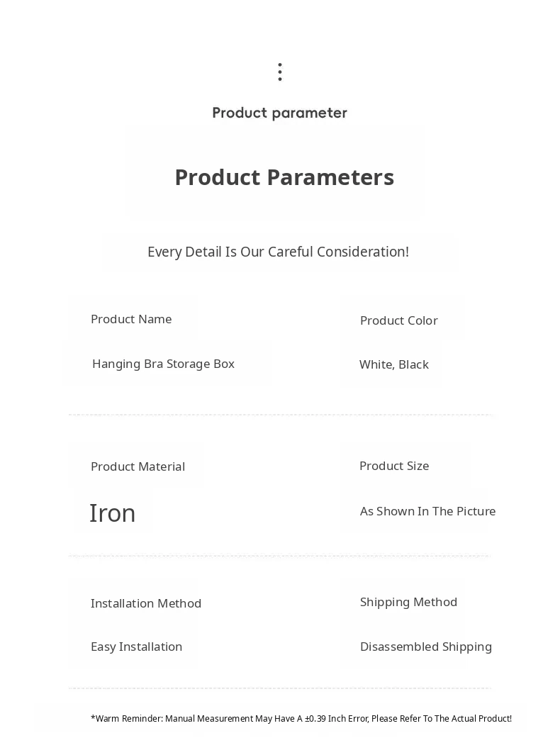Viewport: 560px width, 755px height.
Task: Select 'Hanging Bra Storage Box' value
Action: pyautogui.click(x=163, y=364)
